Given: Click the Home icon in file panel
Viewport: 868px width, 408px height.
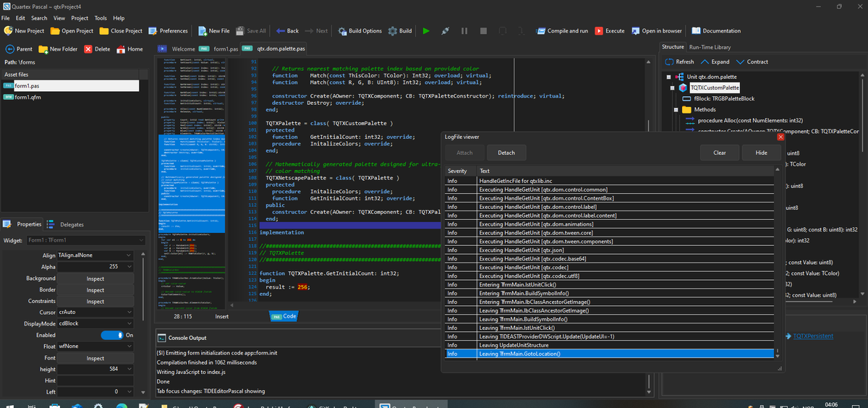Looking at the screenshot, I should 120,49.
